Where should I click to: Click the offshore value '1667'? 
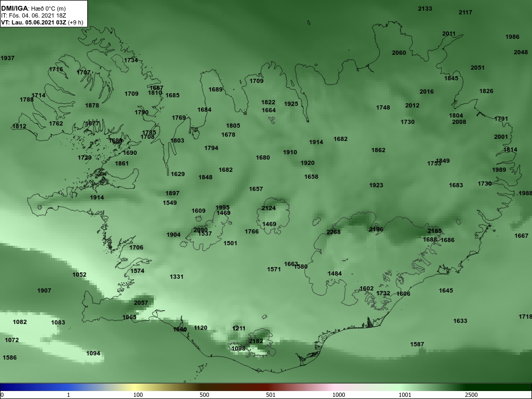(521, 236)
